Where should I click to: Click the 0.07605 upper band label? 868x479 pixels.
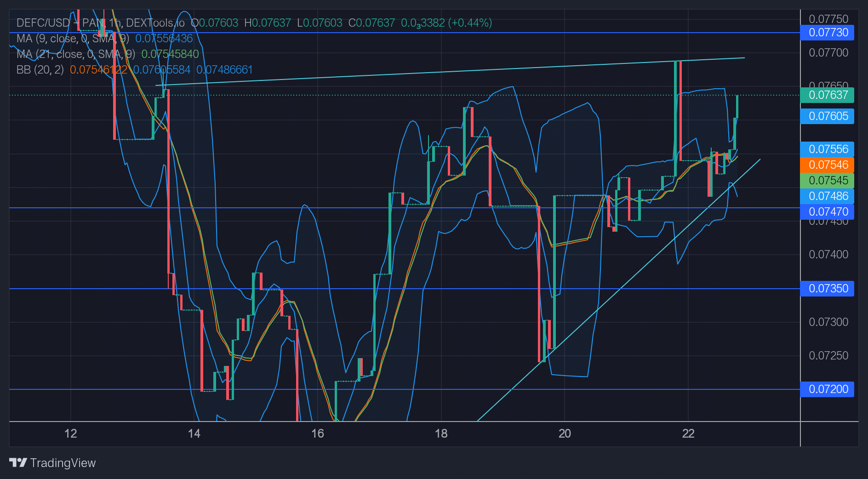pyautogui.click(x=827, y=116)
